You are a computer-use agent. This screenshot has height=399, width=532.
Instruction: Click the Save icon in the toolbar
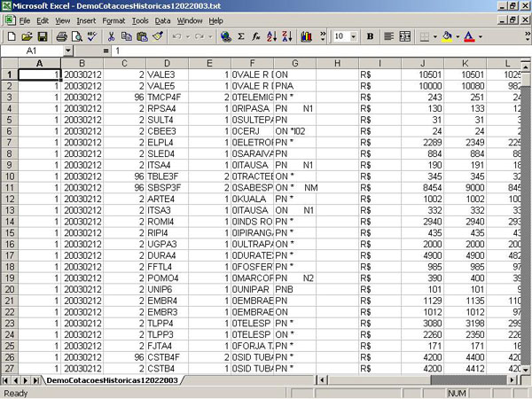click(x=42, y=37)
